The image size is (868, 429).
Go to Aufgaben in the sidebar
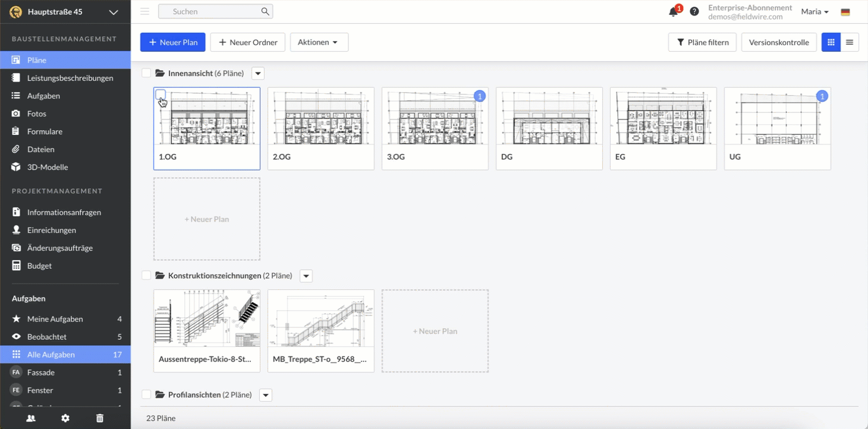pyautogui.click(x=43, y=96)
